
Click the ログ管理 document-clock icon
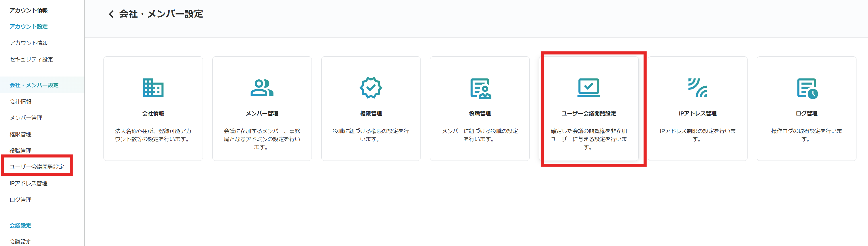coord(807,88)
